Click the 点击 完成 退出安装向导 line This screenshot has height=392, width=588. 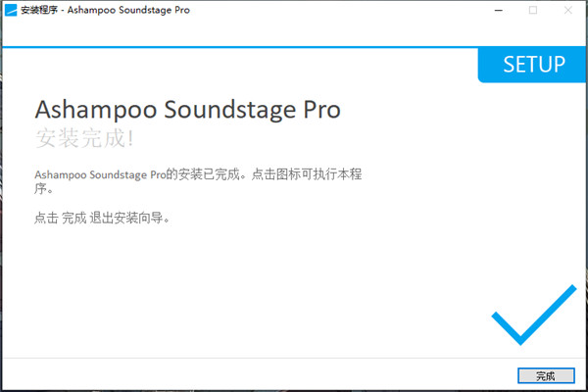(102, 219)
